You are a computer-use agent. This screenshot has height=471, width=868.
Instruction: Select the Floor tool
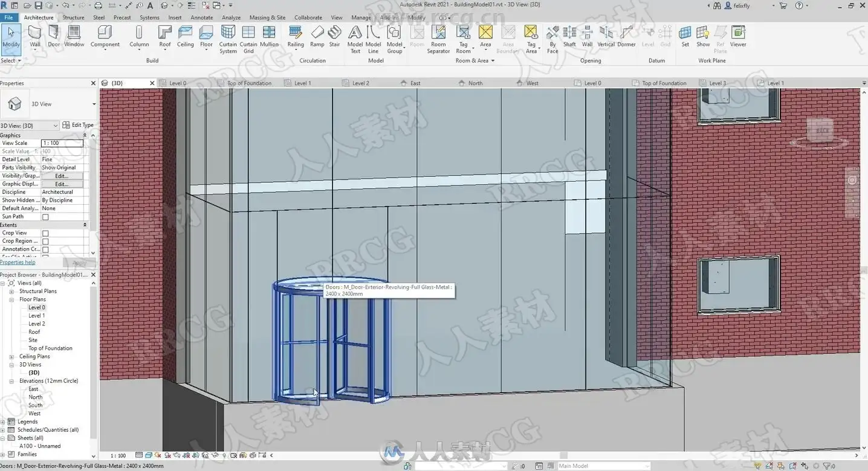pyautogui.click(x=206, y=37)
